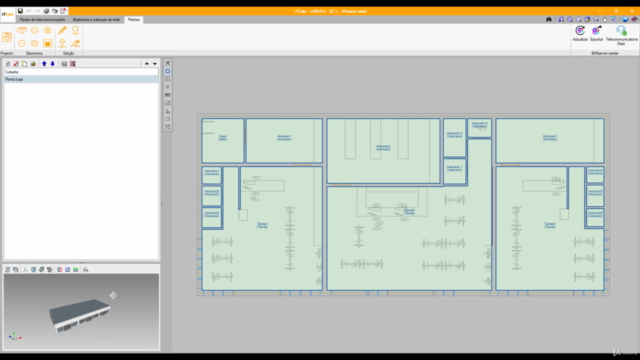This screenshot has width=640, height=360.
Task: Click view cube marker in 3D preview
Action: tap(113, 295)
